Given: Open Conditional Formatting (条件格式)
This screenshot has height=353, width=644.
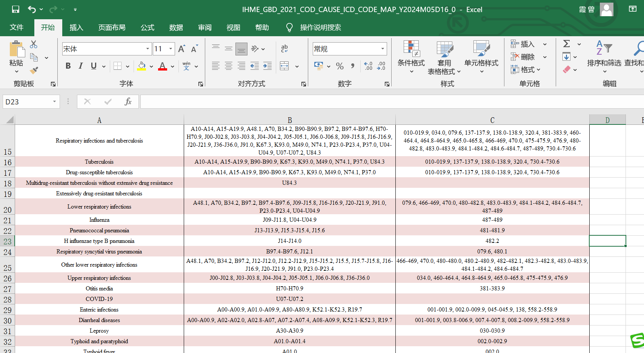Looking at the screenshot, I should [411, 56].
